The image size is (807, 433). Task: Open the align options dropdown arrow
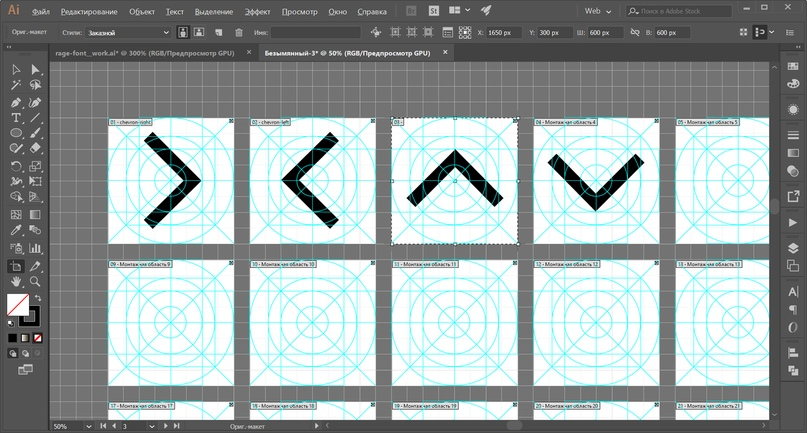[x=771, y=32]
